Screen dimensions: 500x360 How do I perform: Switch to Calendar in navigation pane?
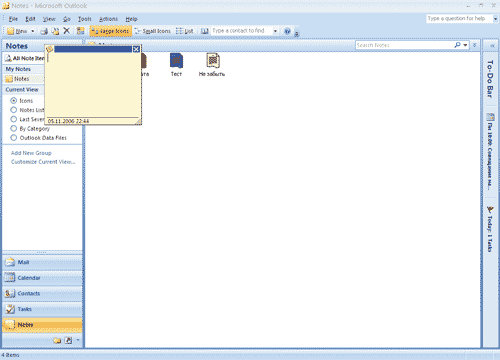(x=42, y=278)
